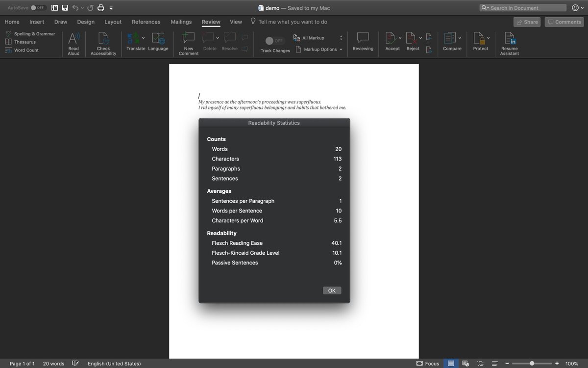Image resolution: width=588 pixels, height=368 pixels.
Task: Click the 20 words status bar counter
Action: [x=53, y=364]
